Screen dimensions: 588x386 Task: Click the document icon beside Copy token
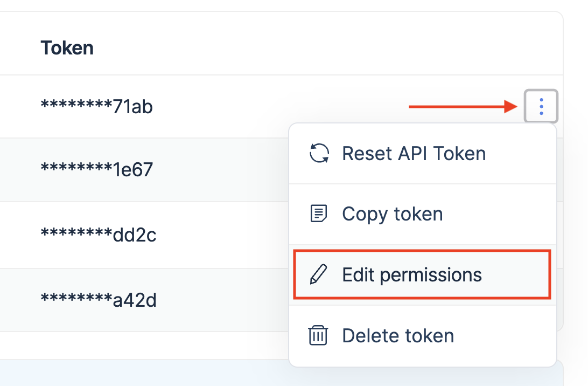point(319,214)
